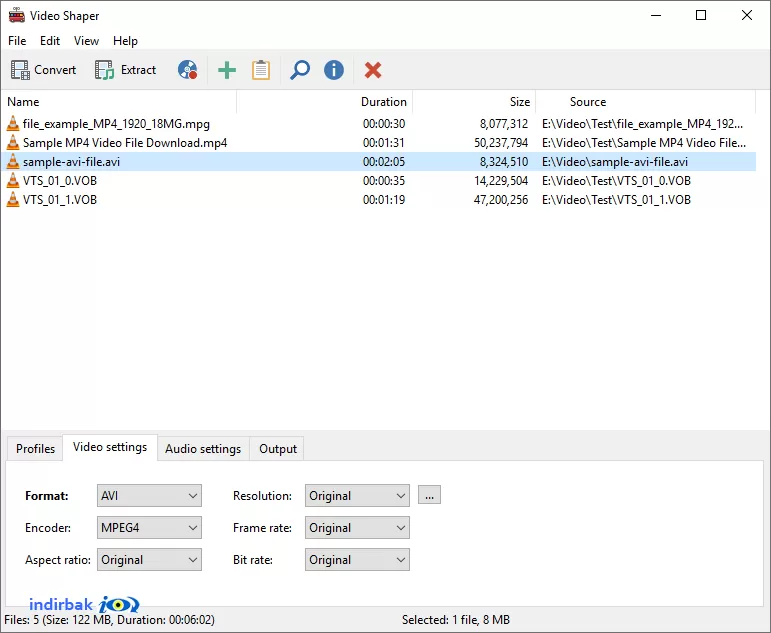Click the Extract audio toolbar button
Viewport: 771px width, 633px height.
coord(125,70)
